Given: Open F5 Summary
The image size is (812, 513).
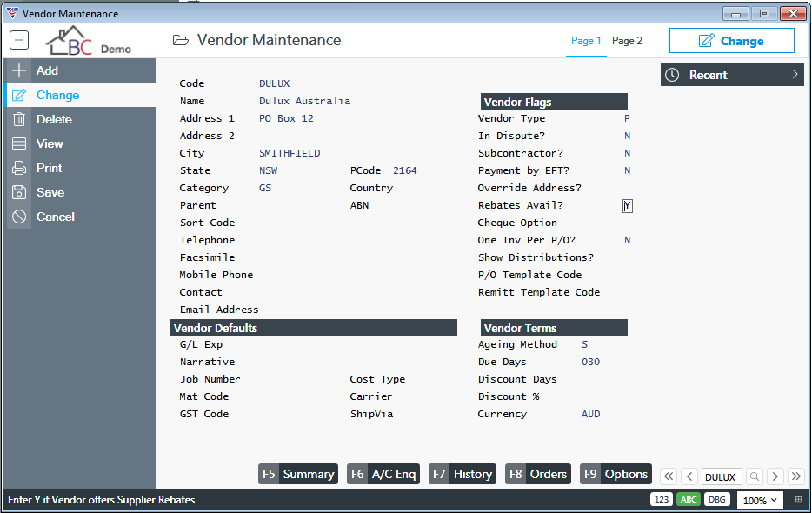Looking at the screenshot, I should pos(298,474).
